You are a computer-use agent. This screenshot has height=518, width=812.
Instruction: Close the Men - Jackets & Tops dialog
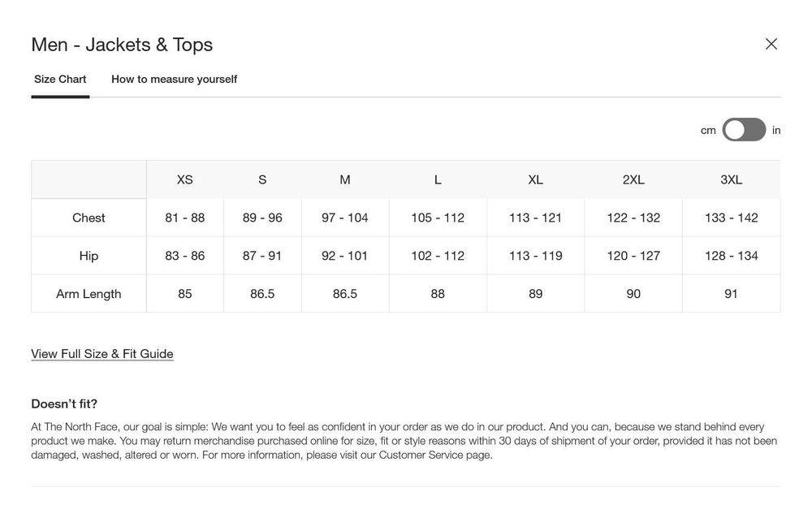[771, 44]
